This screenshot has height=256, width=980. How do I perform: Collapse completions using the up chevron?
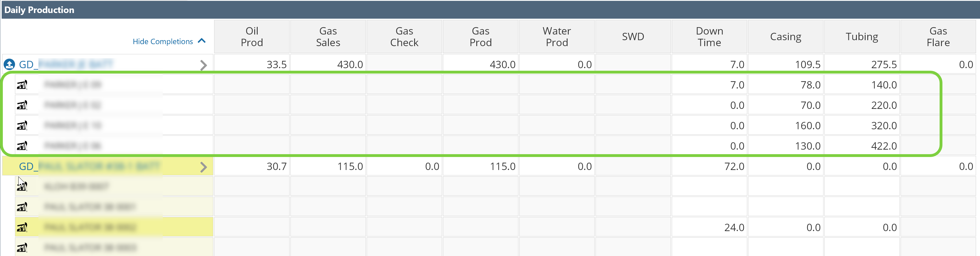click(x=202, y=41)
